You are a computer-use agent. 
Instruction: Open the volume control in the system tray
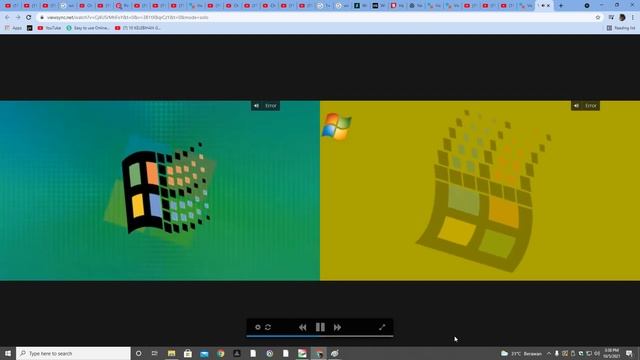pyautogui.click(x=597, y=353)
